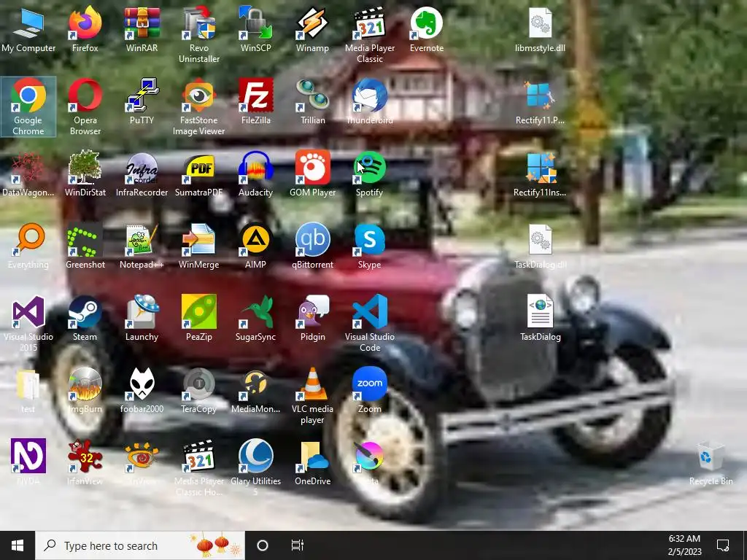Select the InfraRecorder shortcut
Image resolution: width=747 pixels, height=560 pixels.
(x=142, y=168)
